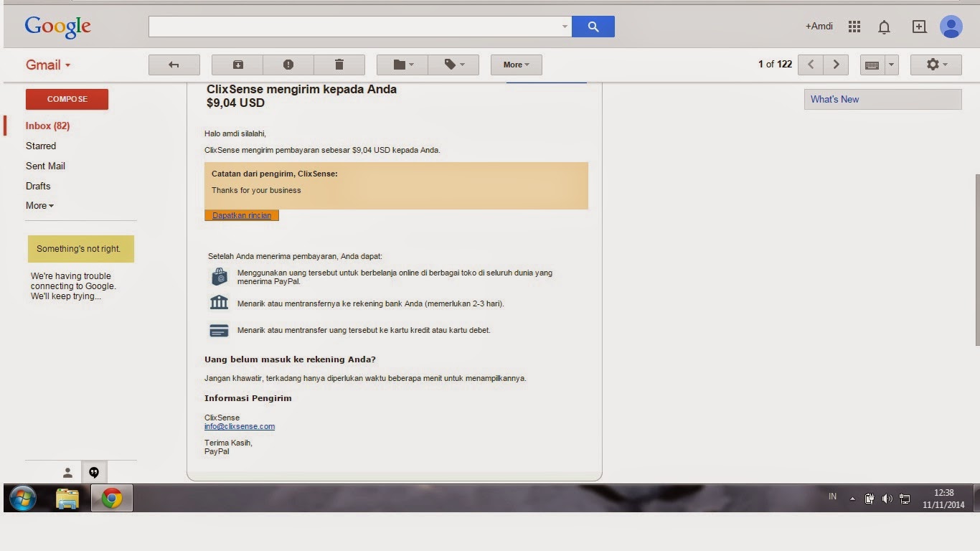Viewport: 980px width, 551px height.
Task: Go to newer message arrow
Action: 811,65
